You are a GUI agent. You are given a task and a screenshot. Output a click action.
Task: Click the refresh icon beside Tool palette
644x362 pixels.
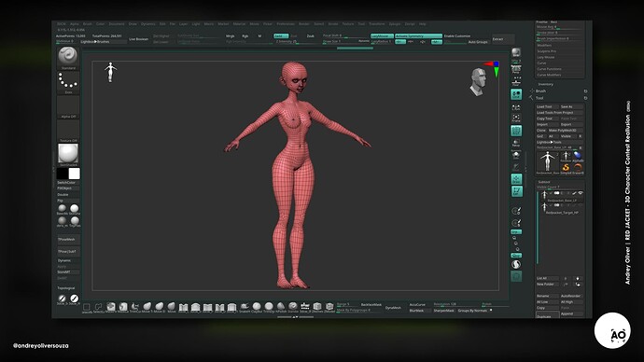[x=585, y=98]
